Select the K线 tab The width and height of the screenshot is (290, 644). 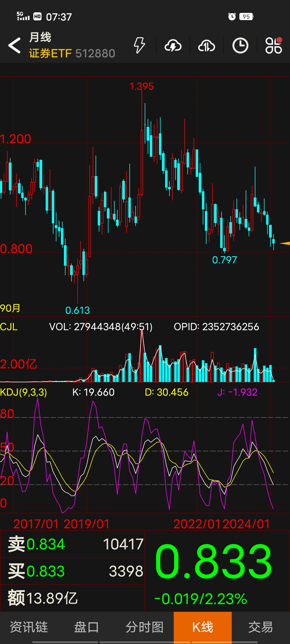coord(203,627)
